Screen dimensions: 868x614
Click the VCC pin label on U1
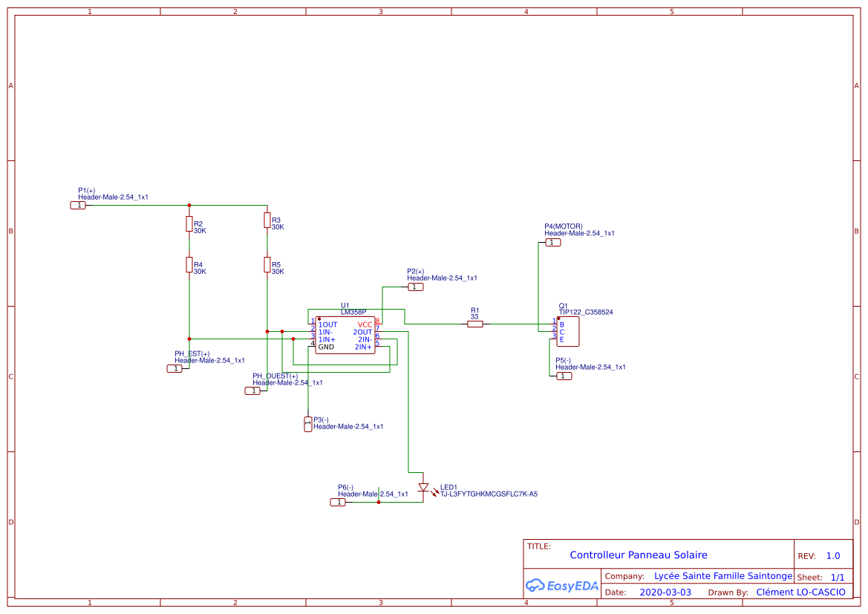pos(365,324)
